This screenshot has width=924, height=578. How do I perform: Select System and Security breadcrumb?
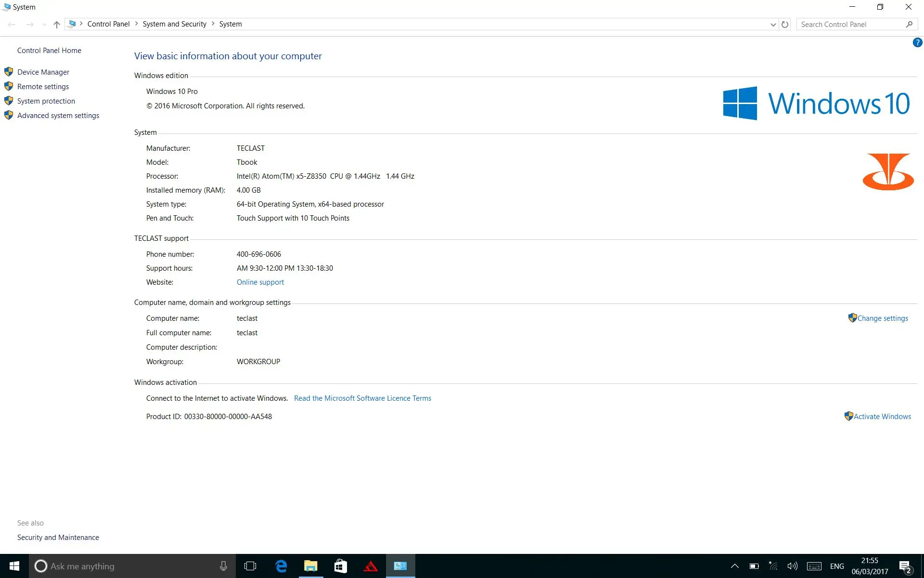pyautogui.click(x=174, y=24)
